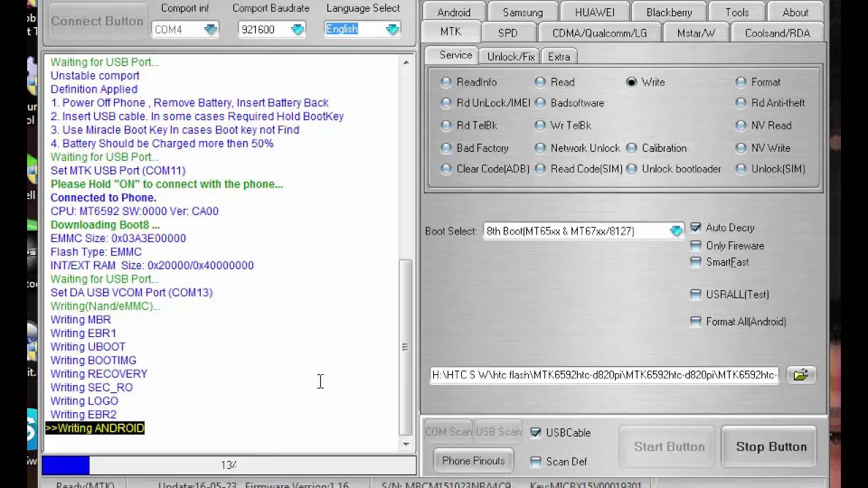Click 'EMMC Size: 0x03A3E00000' log line
Image resolution: width=868 pixels, height=488 pixels.
(118, 238)
